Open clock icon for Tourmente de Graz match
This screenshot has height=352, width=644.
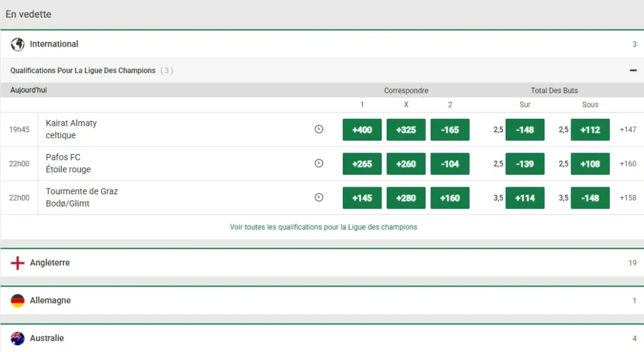319,197
